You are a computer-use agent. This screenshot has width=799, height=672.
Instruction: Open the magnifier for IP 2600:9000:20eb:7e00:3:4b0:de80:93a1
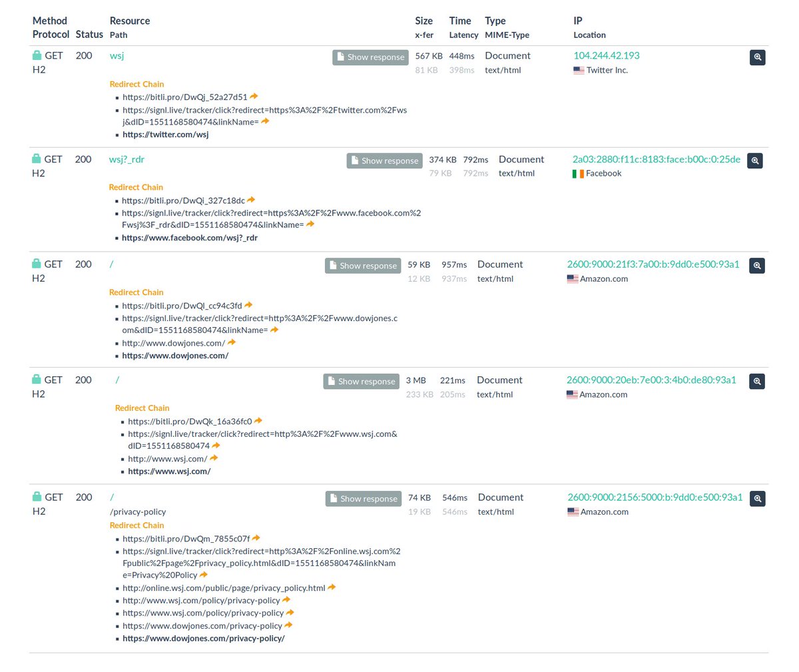tap(757, 382)
